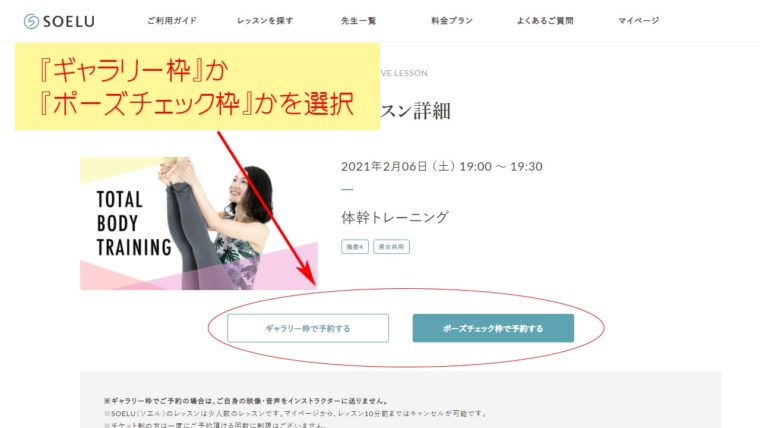Go to レッスンを探す in the navigation

pyautogui.click(x=265, y=20)
